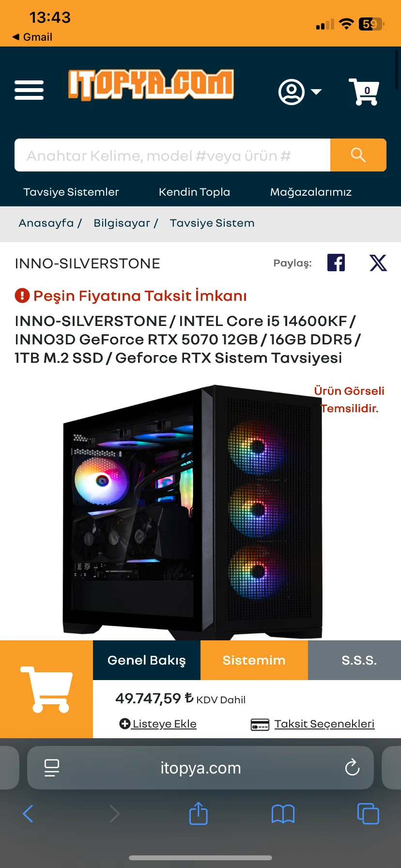Tap the large orange add-to-cart icon
Viewport: 401px width, 868px height.
(x=46, y=689)
